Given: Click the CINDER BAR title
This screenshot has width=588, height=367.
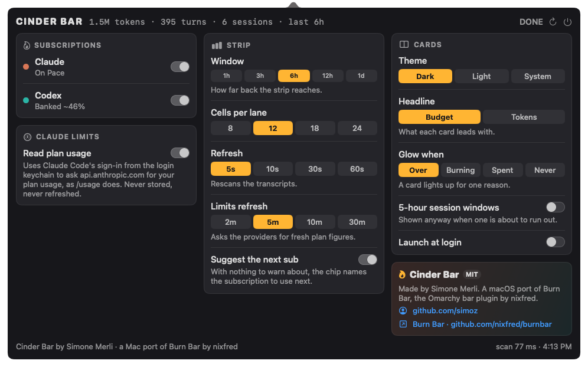Looking at the screenshot, I should click(49, 21).
